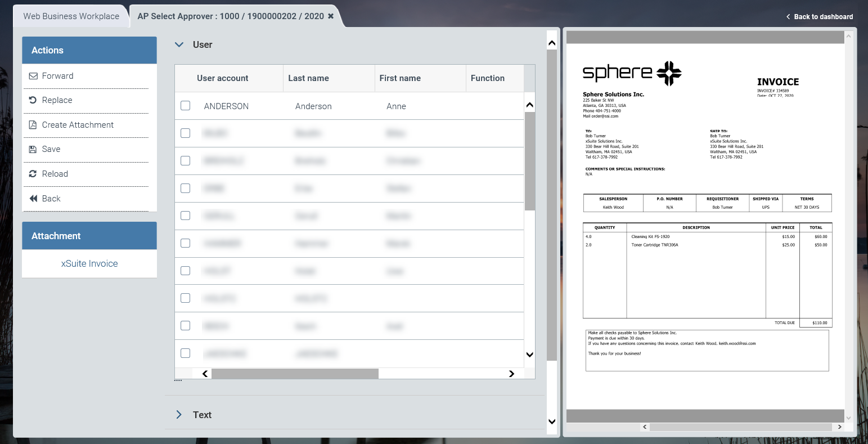Open the xSuite Invoice attachment link
The width and height of the screenshot is (868, 444).
[89, 263]
